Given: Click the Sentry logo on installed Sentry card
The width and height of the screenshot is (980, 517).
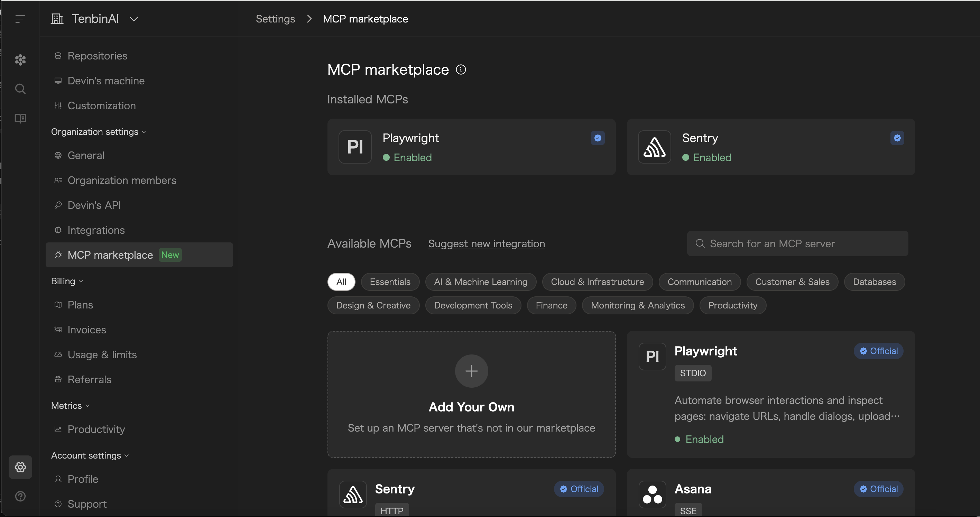Looking at the screenshot, I should coord(654,147).
